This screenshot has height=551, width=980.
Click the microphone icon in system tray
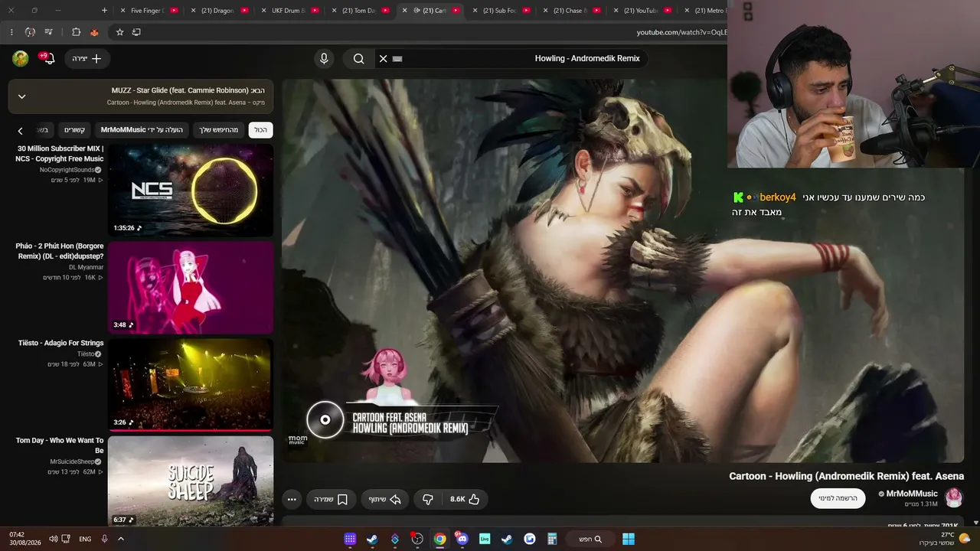tap(104, 539)
